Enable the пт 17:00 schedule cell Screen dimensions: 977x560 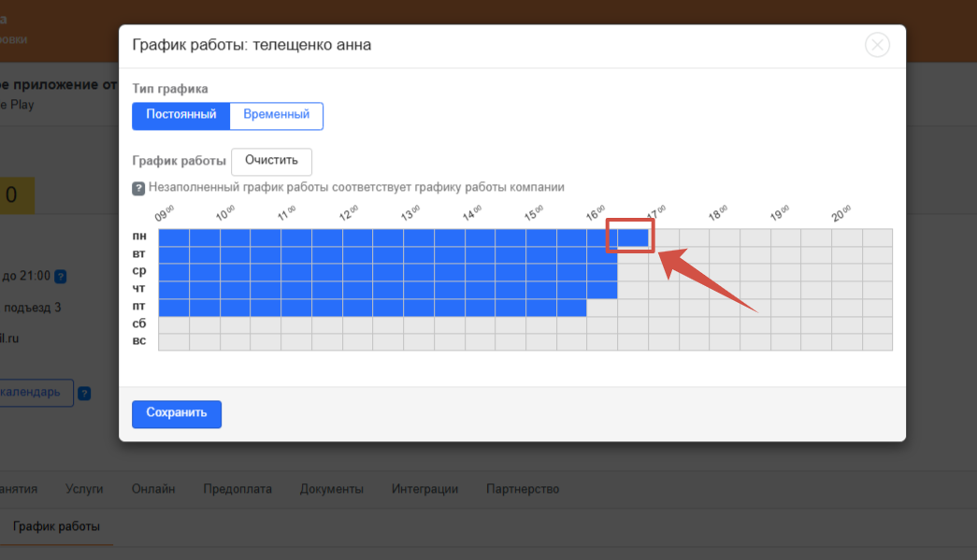coord(663,307)
